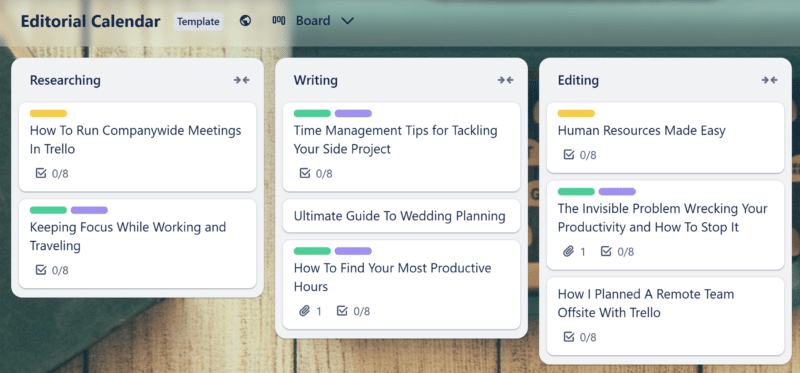Click attachment paperclip on Most Productive Hours card
Viewport: 800px width, 373px height.
coord(305,311)
